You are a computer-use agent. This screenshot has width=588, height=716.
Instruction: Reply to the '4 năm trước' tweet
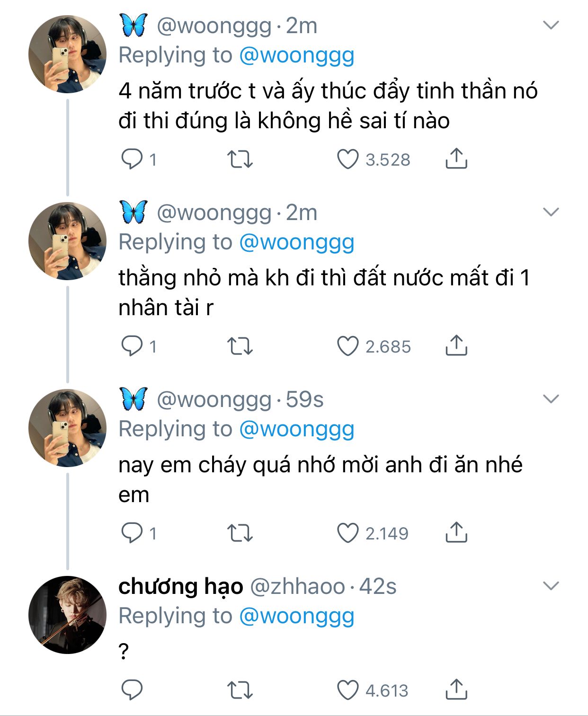click(x=132, y=159)
